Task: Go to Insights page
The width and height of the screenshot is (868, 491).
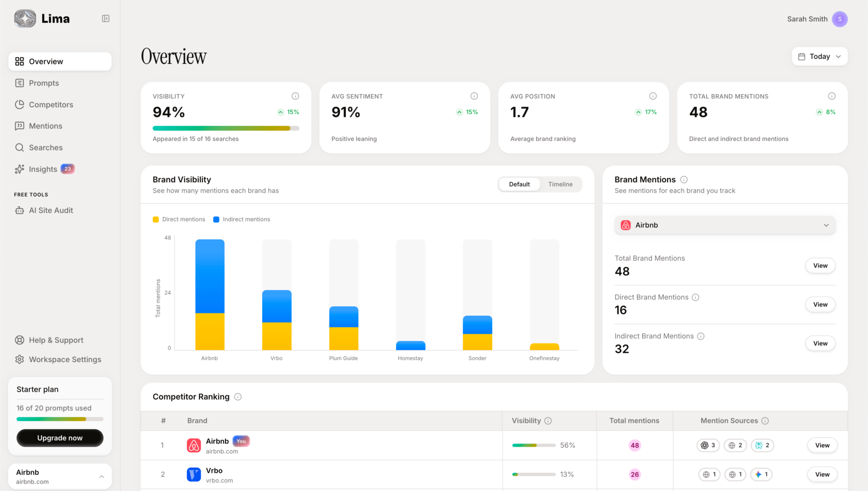Action: click(x=60, y=169)
